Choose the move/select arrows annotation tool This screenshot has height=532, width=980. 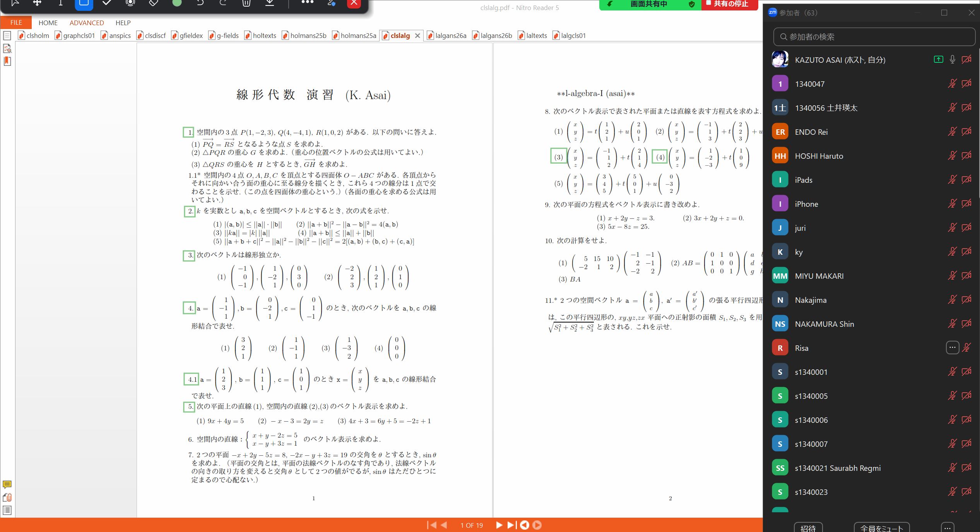37,3
